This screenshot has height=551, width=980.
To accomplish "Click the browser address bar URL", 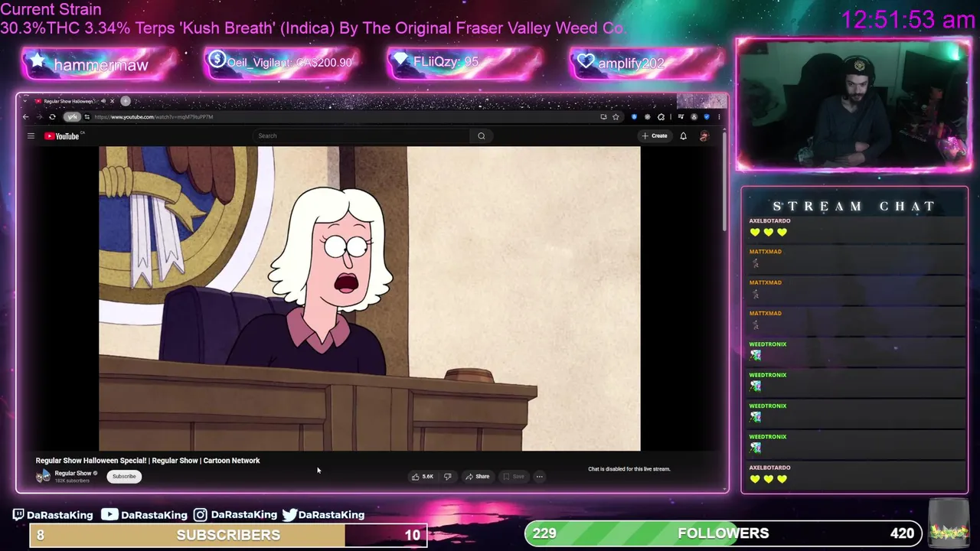I will pyautogui.click(x=154, y=117).
